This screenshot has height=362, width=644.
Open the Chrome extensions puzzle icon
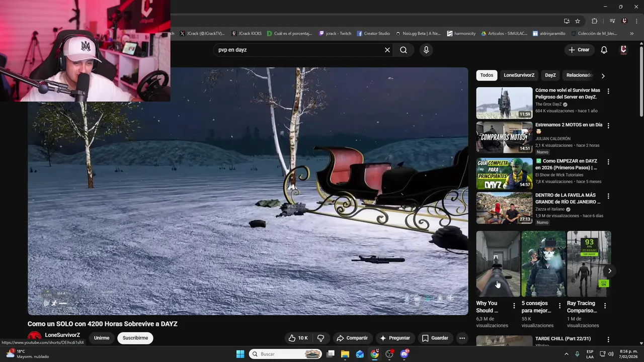[595, 21]
